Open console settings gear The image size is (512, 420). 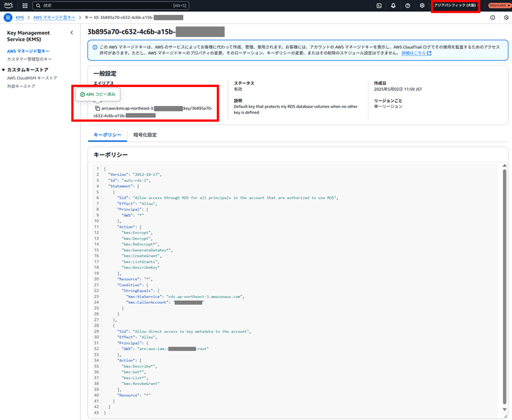pyautogui.click(x=422, y=6)
